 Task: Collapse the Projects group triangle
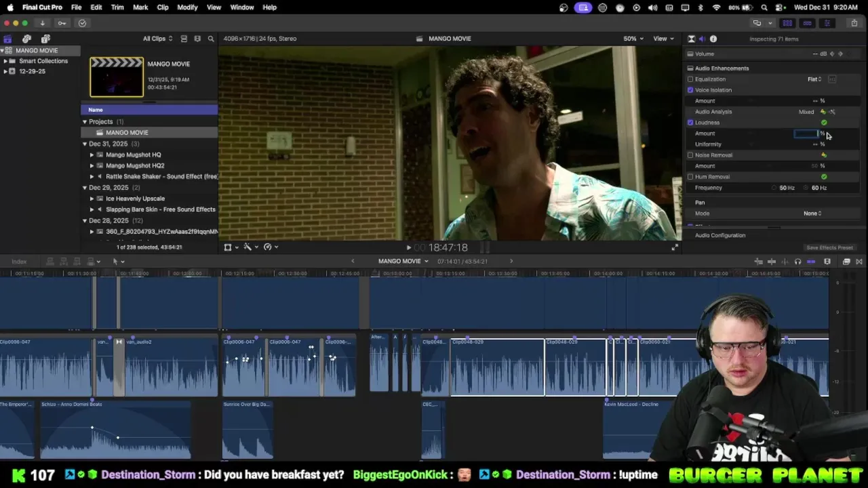85,122
